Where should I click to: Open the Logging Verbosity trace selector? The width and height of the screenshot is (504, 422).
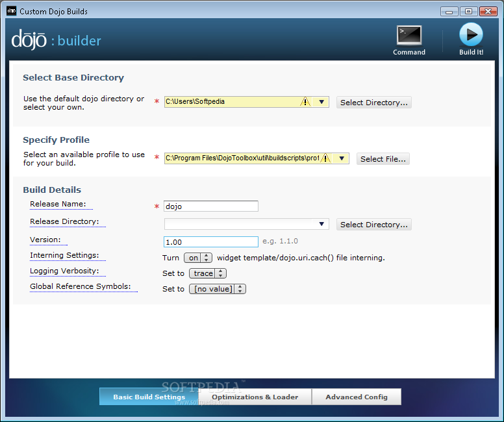coord(208,273)
